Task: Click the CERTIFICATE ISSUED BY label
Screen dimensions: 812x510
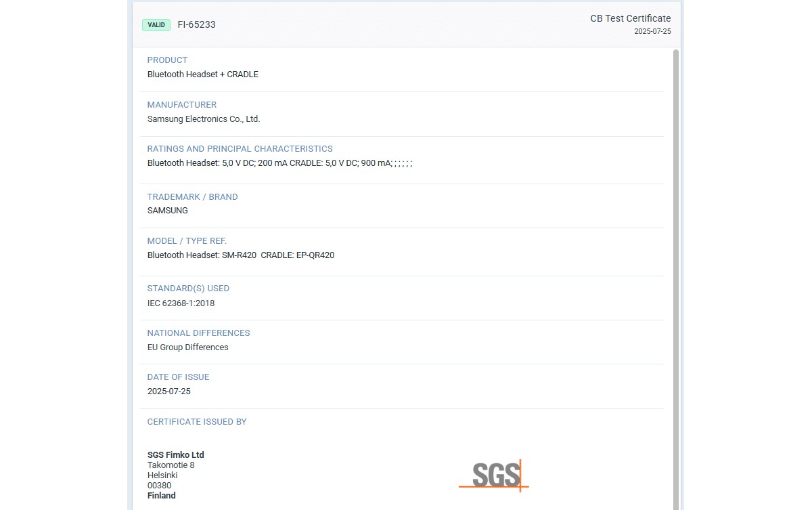Action: (196, 422)
